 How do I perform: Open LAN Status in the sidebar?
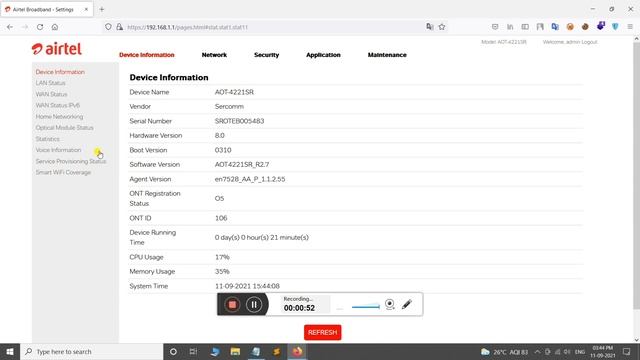click(x=50, y=83)
